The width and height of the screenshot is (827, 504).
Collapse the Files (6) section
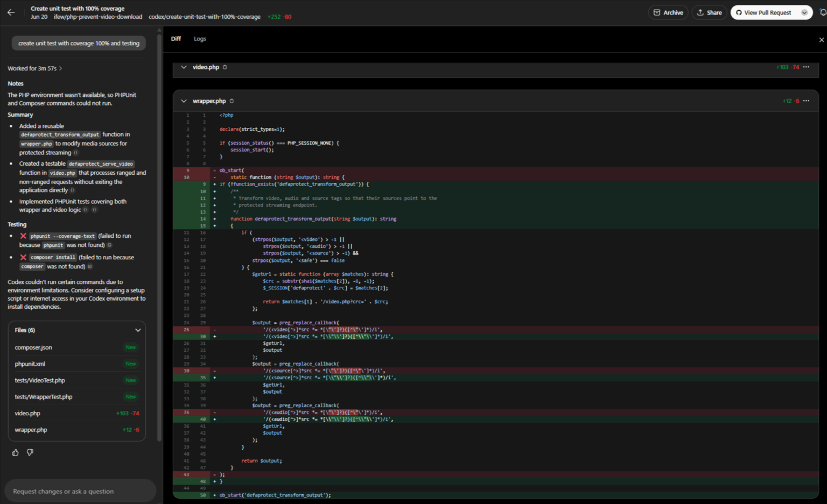pyautogui.click(x=138, y=330)
